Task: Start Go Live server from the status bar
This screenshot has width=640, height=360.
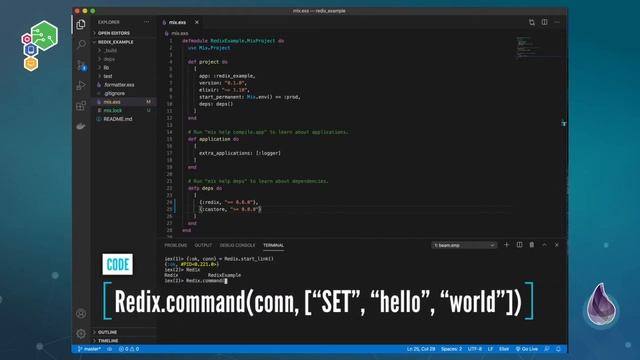Action: coord(527,349)
